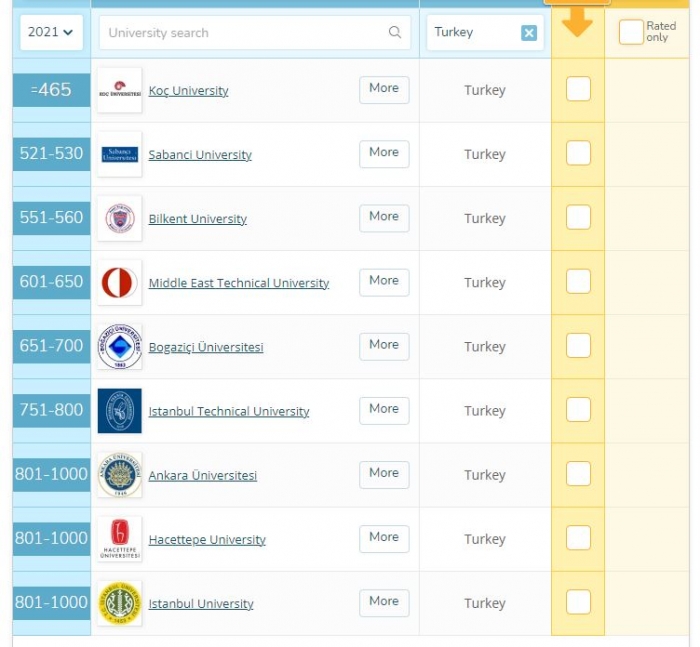Click the Turkey cell in Istanbul University row
Image resolution: width=700 pixels, height=647 pixels.
[485, 603]
